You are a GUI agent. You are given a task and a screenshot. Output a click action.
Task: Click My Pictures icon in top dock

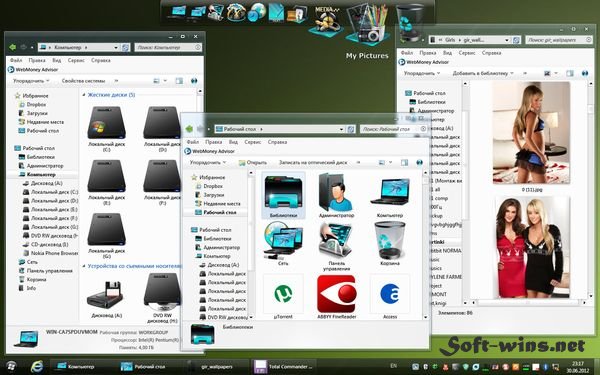click(x=367, y=24)
